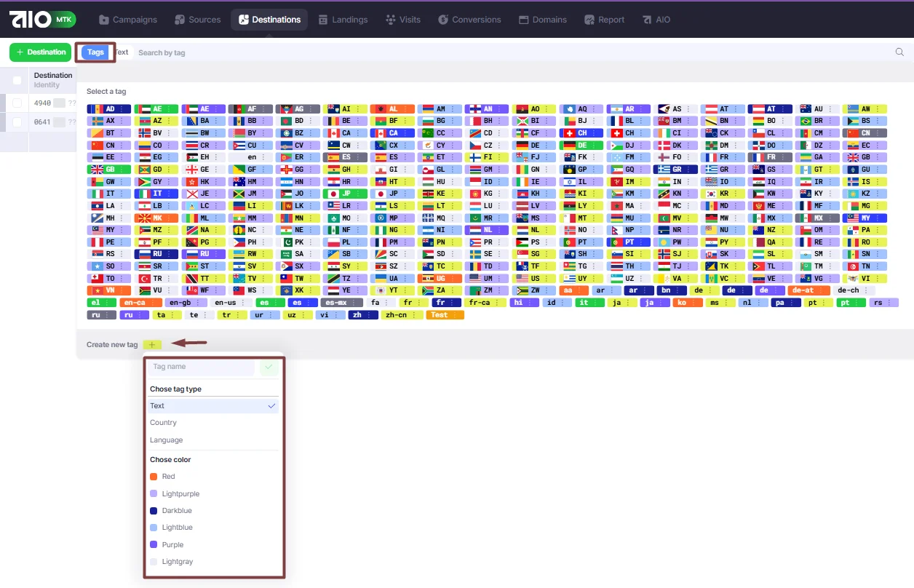Image resolution: width=914 pixels, height=588 pixels.
Task: Open the AIO item in the top navigation
Action: point(656,20)
